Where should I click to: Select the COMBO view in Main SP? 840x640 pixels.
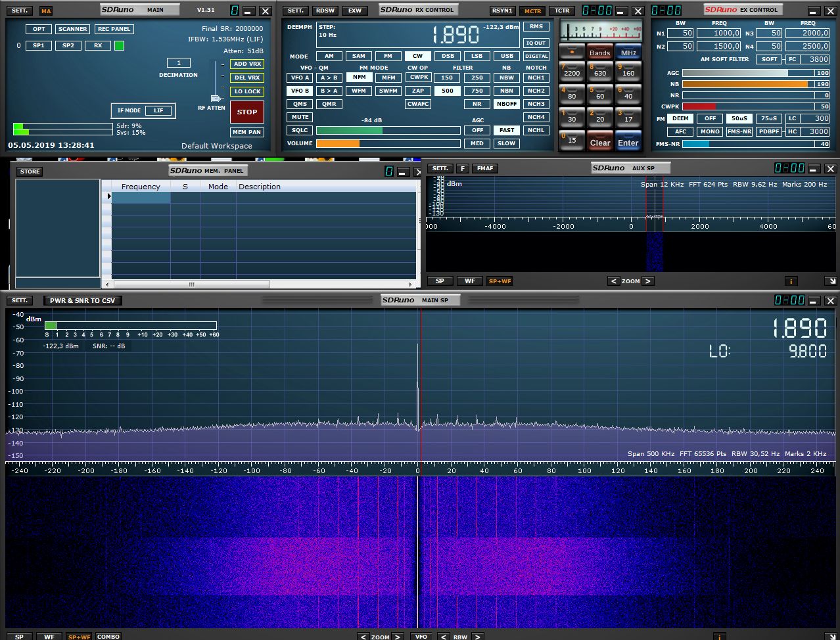[x=108, y=636]
